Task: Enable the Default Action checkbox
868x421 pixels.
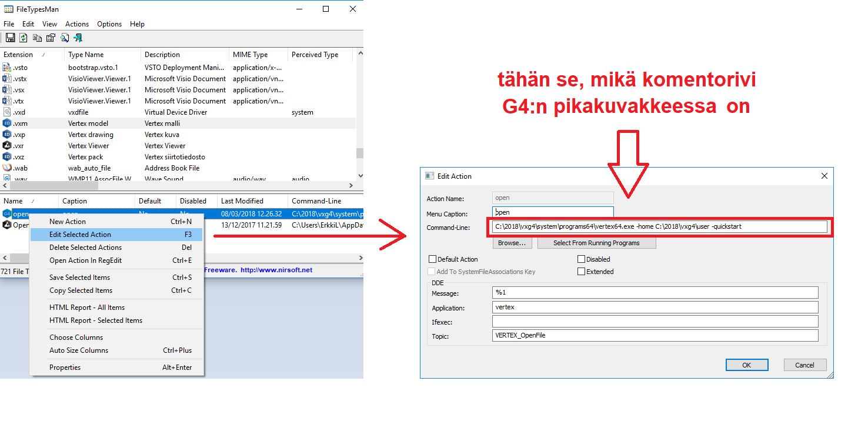Action: [433, 259]
